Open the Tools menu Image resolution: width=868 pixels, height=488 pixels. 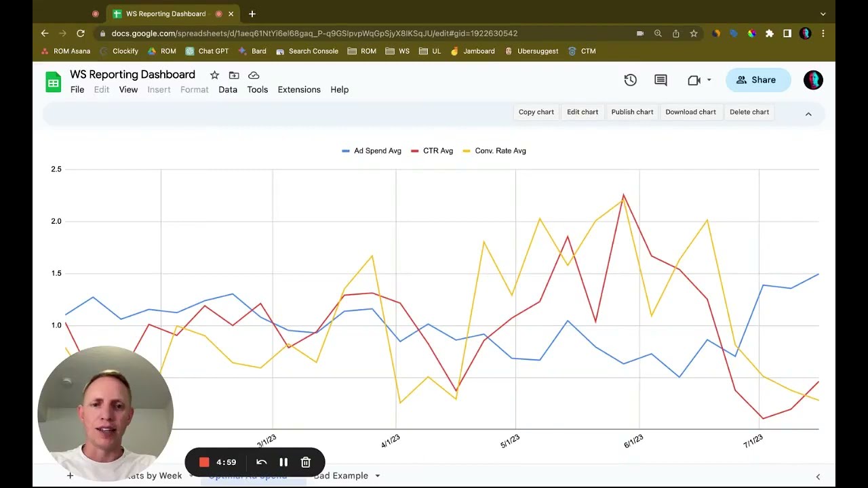click(258, 89)
